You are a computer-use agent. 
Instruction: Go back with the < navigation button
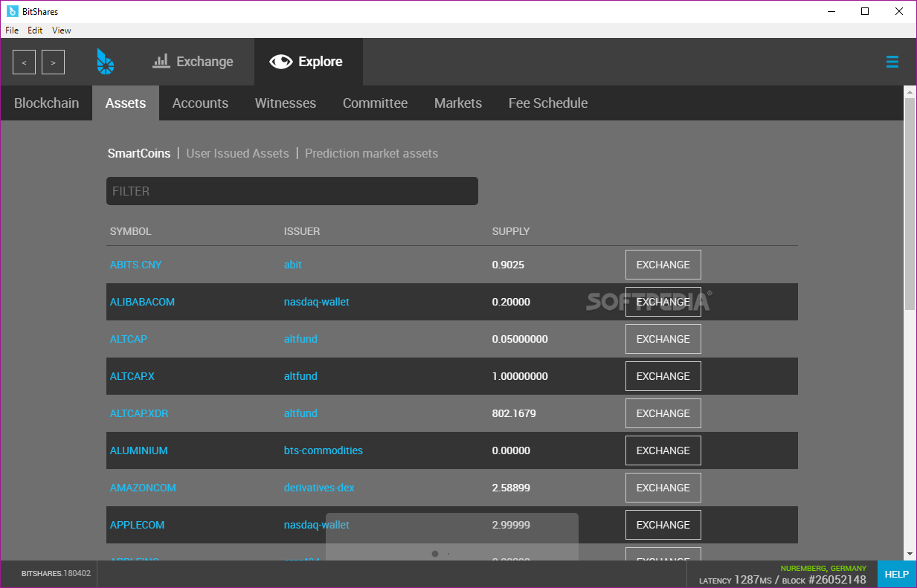click(x=24, y=62)
